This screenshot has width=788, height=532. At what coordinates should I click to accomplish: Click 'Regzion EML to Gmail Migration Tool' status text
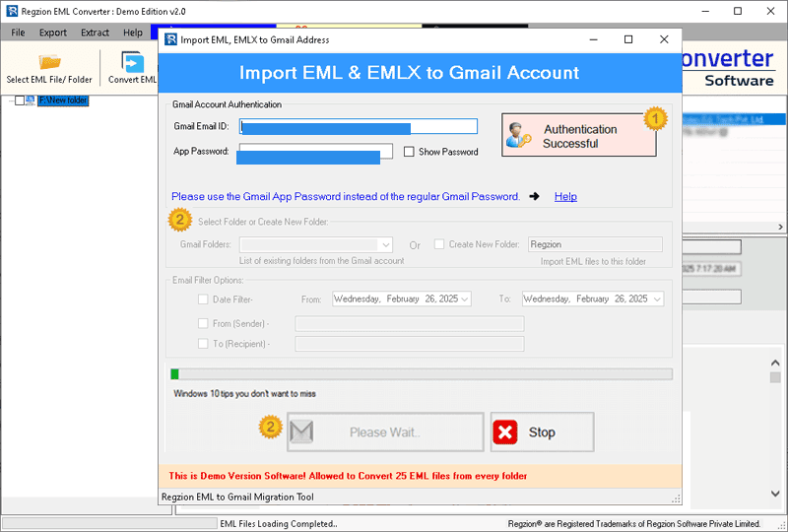pyautogui.click(x=237, y=497)
